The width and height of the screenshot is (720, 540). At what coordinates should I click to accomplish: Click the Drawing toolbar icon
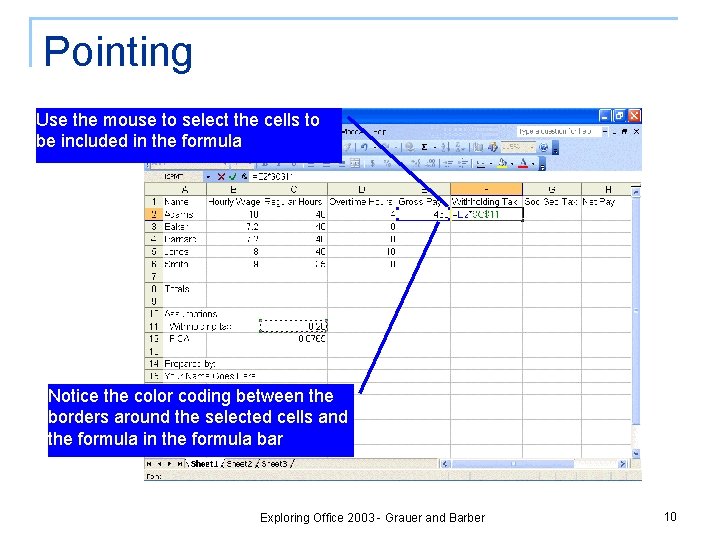(493, 147)
